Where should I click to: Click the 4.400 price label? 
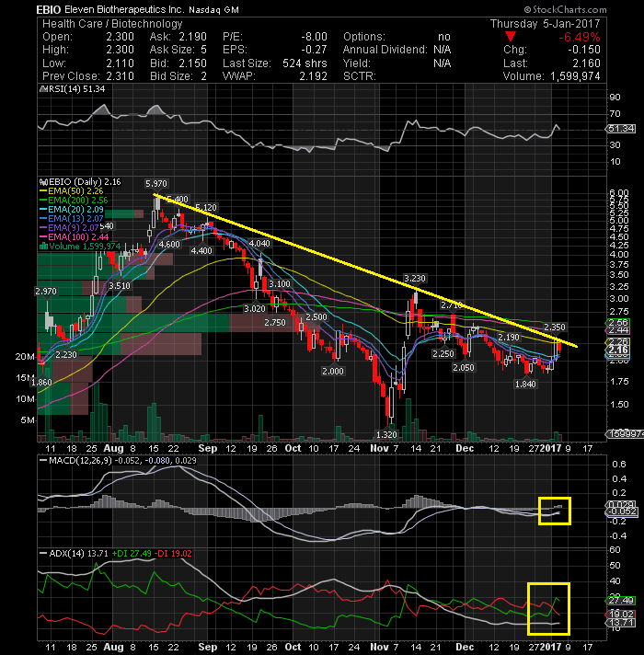(x=201, y=251)
